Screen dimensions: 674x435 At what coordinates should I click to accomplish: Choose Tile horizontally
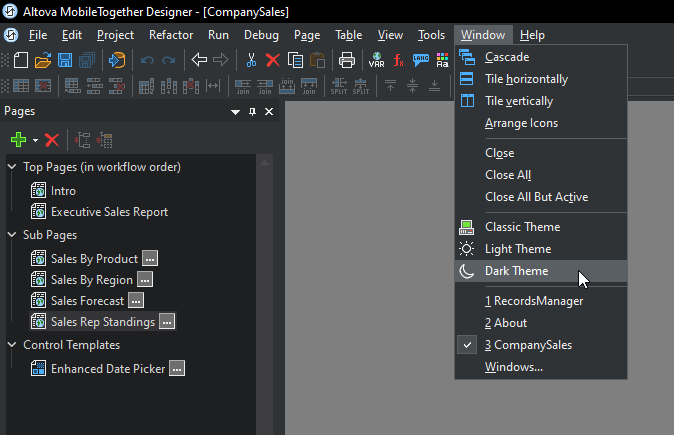pos(541,79)
